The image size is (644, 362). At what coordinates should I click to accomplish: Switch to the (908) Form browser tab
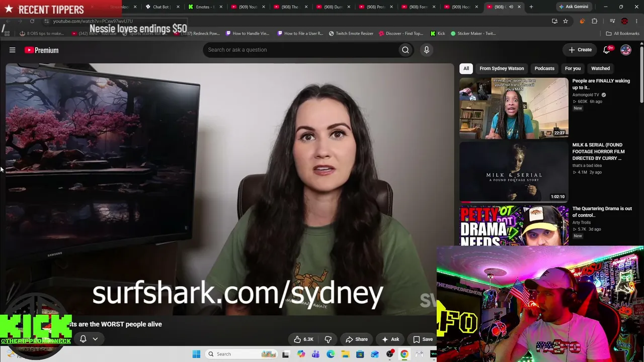click(419, 7)
